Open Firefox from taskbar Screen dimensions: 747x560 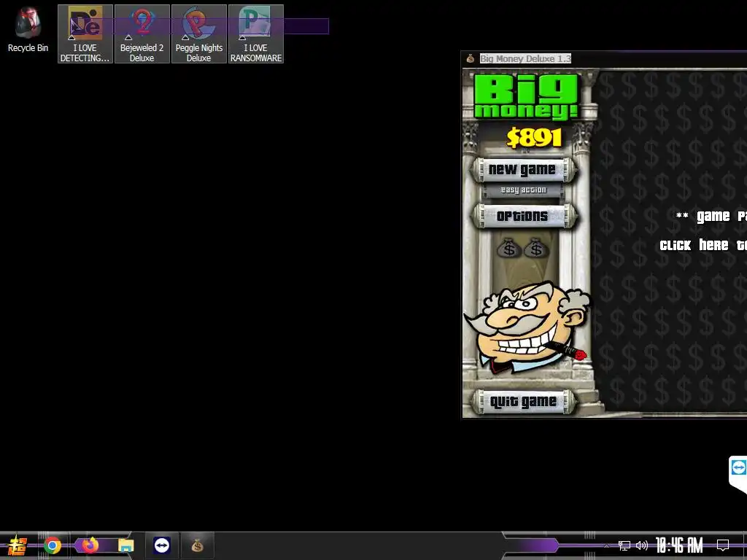(90, 545)
